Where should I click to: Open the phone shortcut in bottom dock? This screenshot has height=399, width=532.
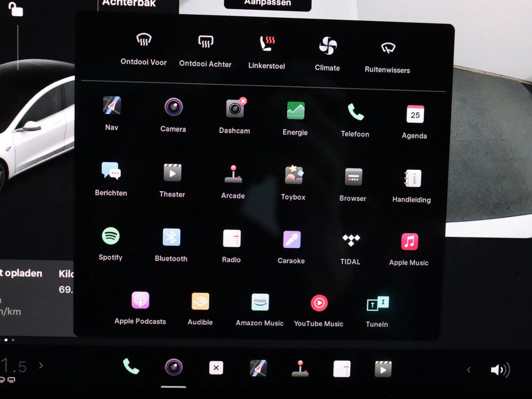click(x=131, y=366)
